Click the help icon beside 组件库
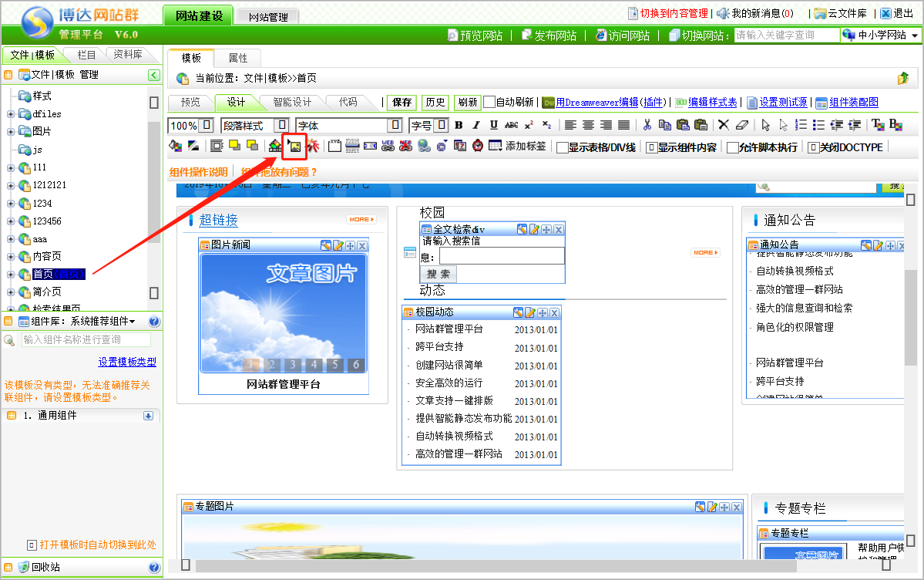This screenshot has height=580, width=924. pos(154,322)
